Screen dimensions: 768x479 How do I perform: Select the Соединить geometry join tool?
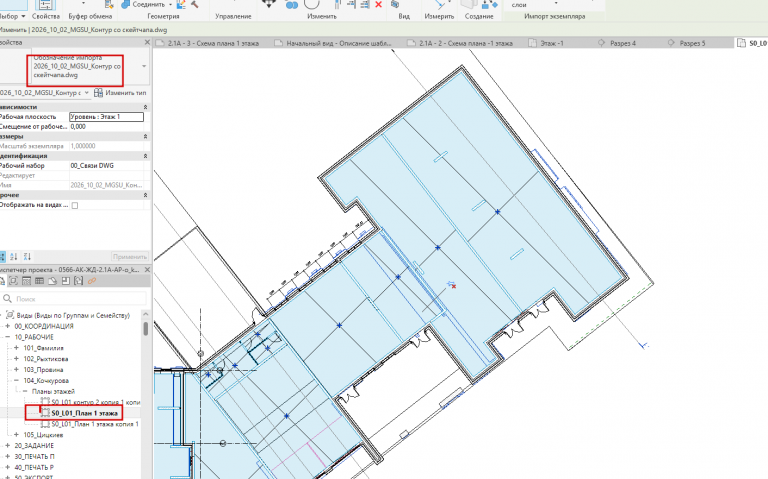point(145,4)
